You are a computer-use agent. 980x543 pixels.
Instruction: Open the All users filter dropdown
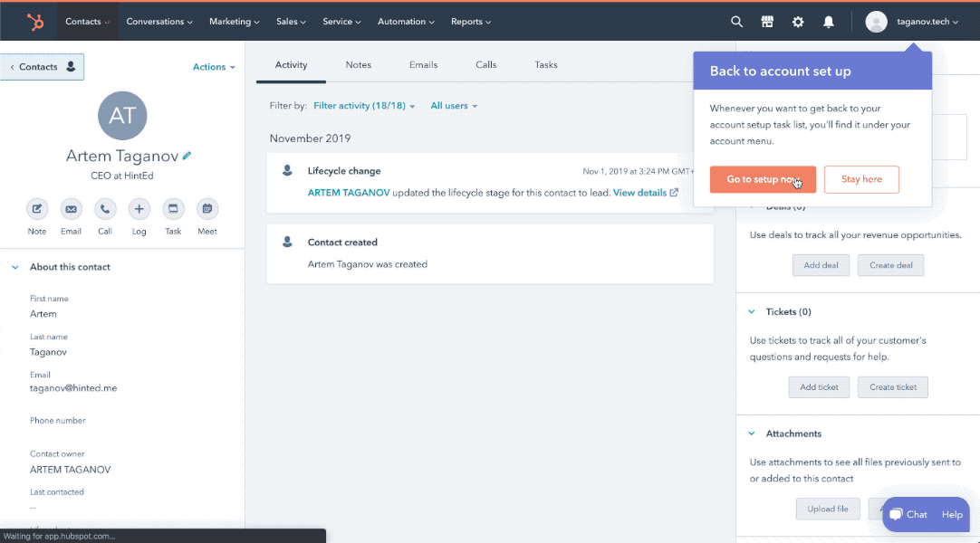pyautogui.click(x=455, y=106)
